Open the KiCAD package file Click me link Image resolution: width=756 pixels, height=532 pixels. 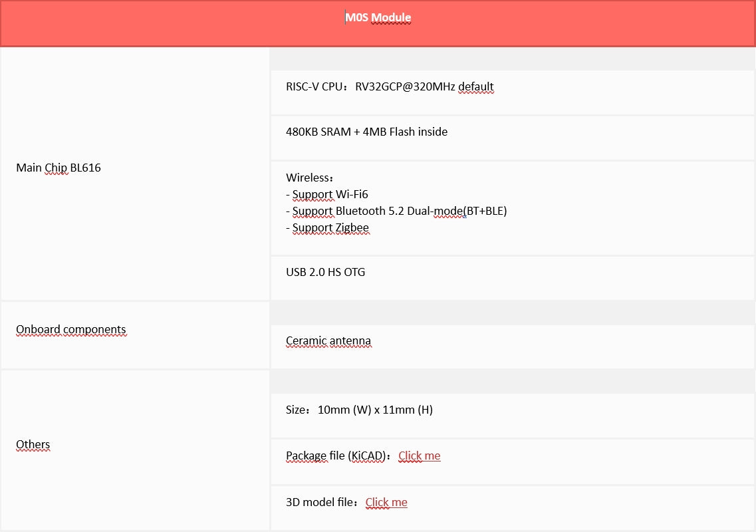click(x=419, y=456)
